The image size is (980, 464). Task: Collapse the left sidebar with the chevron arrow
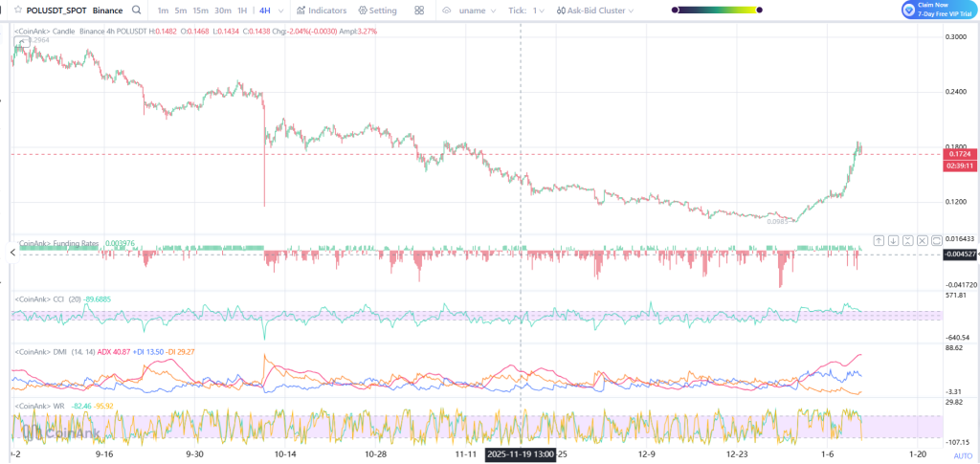click(11, 253)
